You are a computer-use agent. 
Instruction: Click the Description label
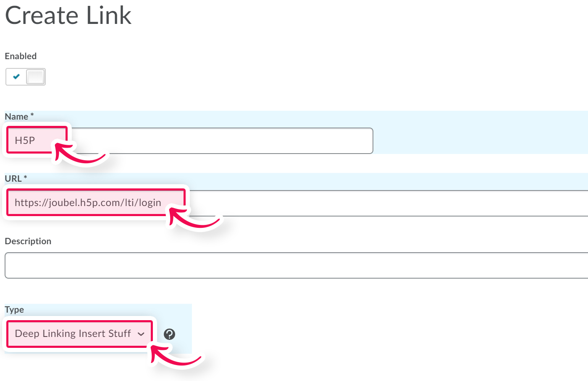point(28,241)
